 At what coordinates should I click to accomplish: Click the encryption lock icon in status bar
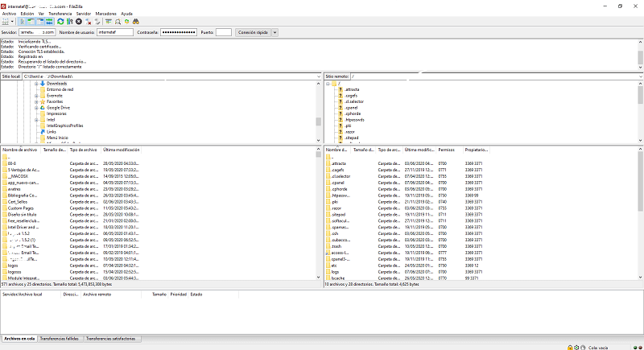570,348
